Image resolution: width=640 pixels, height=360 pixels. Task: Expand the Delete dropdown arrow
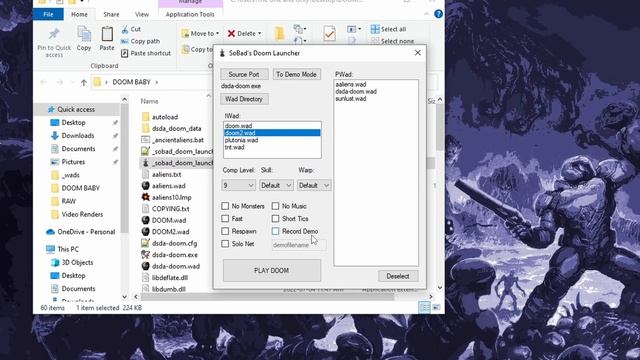pos(260,33)
